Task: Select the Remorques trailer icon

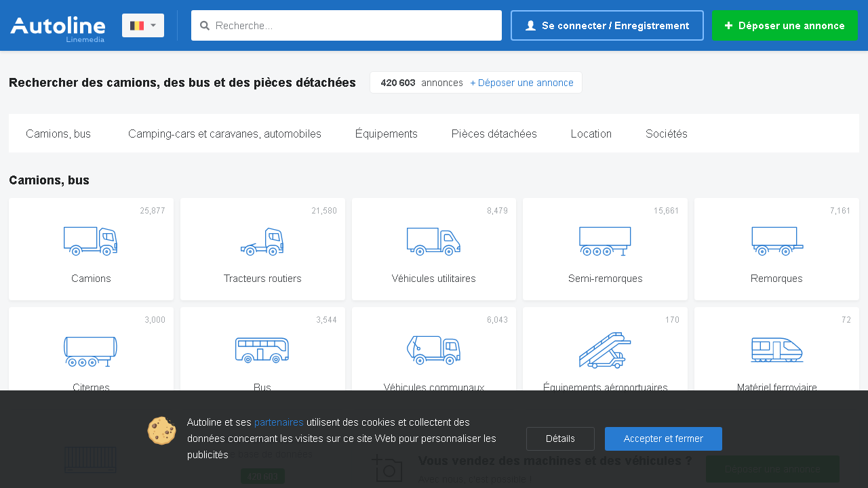Action: 776,241
